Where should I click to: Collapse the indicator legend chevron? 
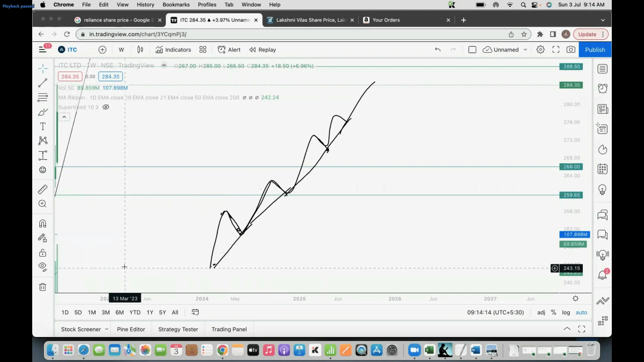(64, 117)
